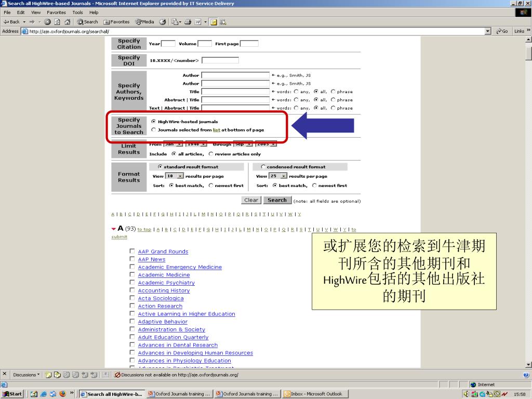This screenshot has height=399, width=532.
Task: Select Title words 'phrase' radio button
Action: (333, 91)
